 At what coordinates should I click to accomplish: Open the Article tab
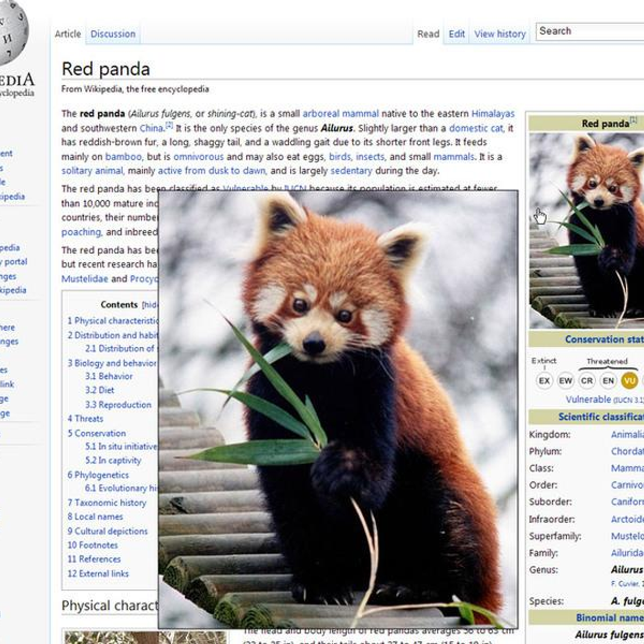click(68, 34)
